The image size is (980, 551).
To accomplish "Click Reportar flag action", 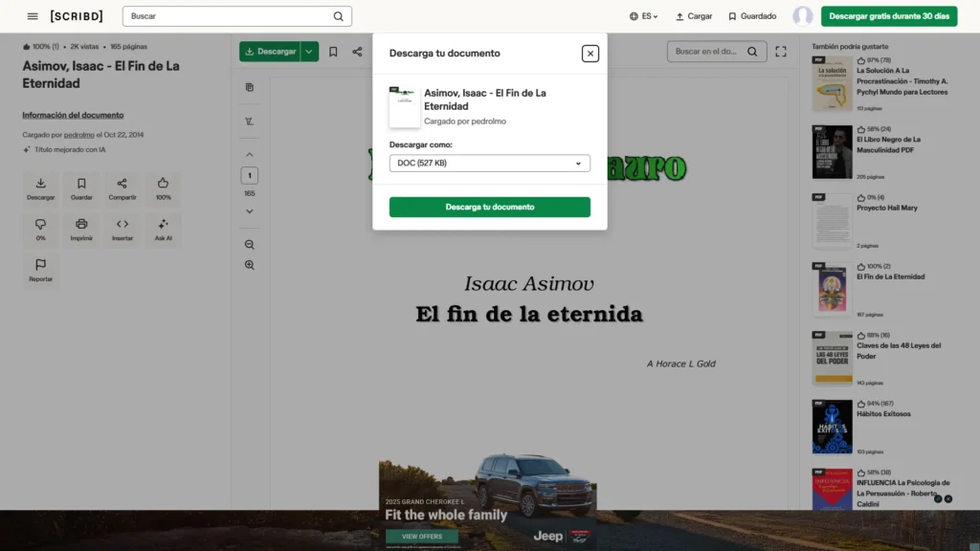I will tap(40, 271).
